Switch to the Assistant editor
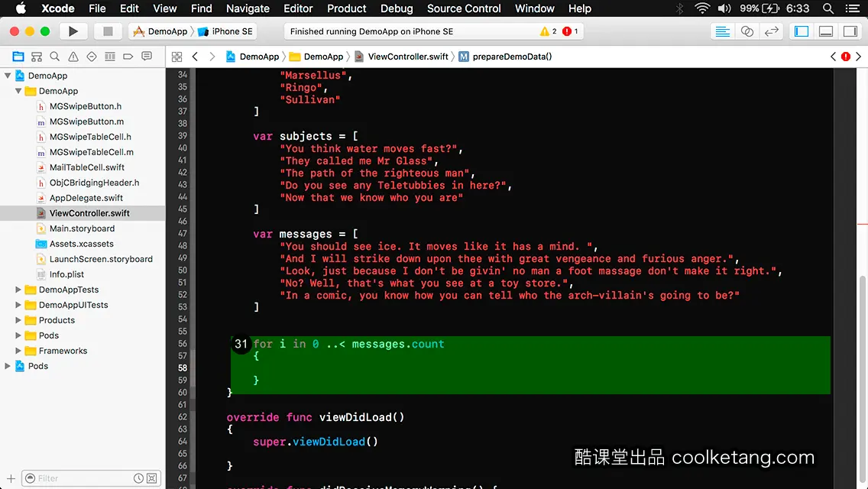This screenshot has width=868, height=489. click(747, 31)
